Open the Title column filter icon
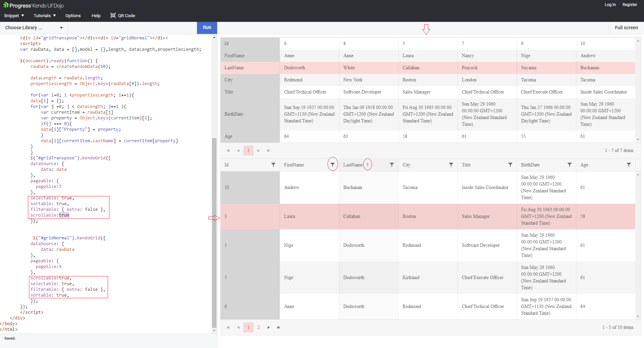The width and height of the screenshot is (644, 348). [x=510, y=165]
